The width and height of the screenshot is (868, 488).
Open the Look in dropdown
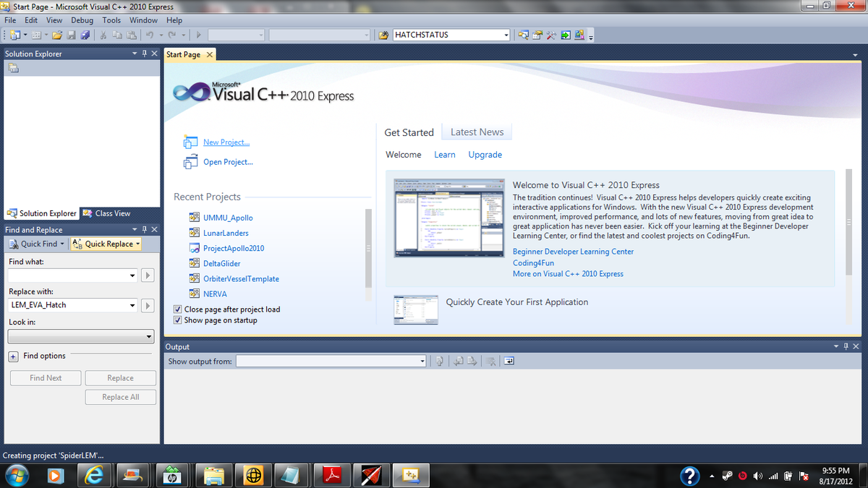click(x=81, y=336)
